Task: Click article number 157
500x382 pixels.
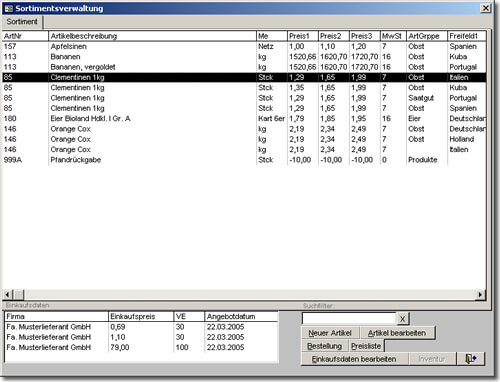Action: 10,46
